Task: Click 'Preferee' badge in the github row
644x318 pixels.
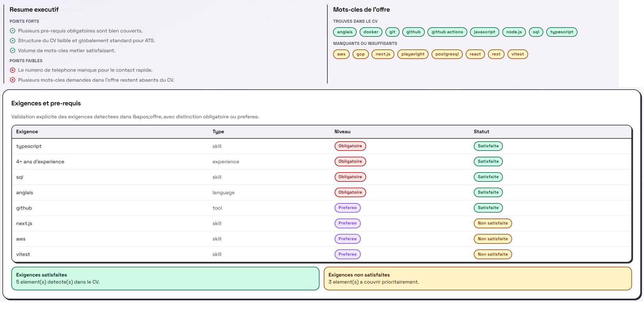Action: (x=348, y=208)
